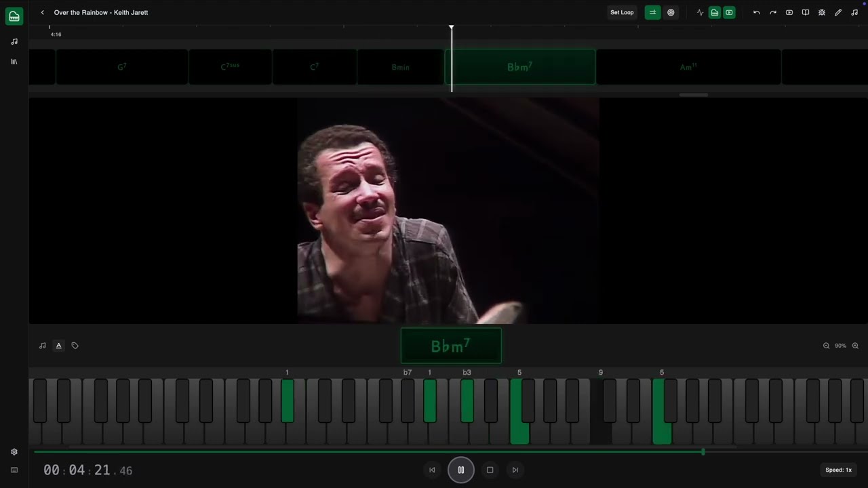Open the music note sidebar item
This screenshot has width=868, height=488.
14,41
